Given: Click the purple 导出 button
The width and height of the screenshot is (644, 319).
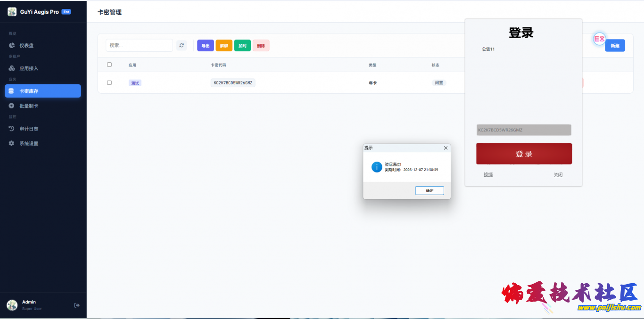Looking at the screenshot, I should pyautogui.click(x=206, y=46).
